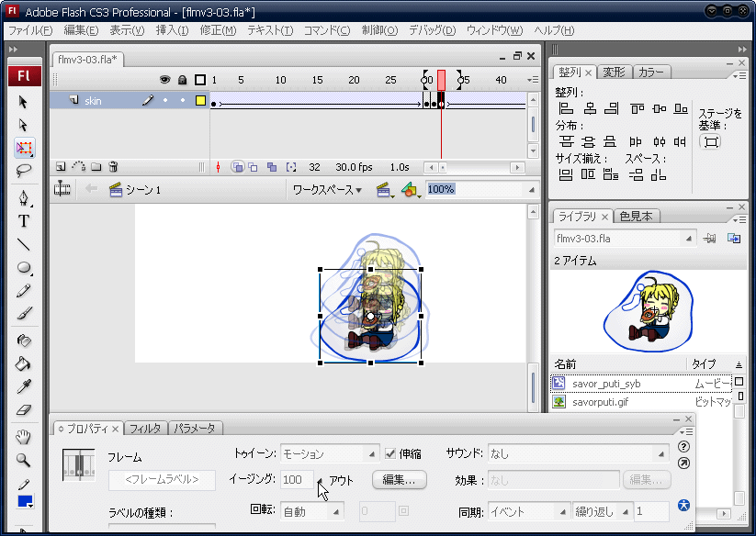Click the stroke color blue swatch
This screenshot has width=756, height=536.
(24, 501)
